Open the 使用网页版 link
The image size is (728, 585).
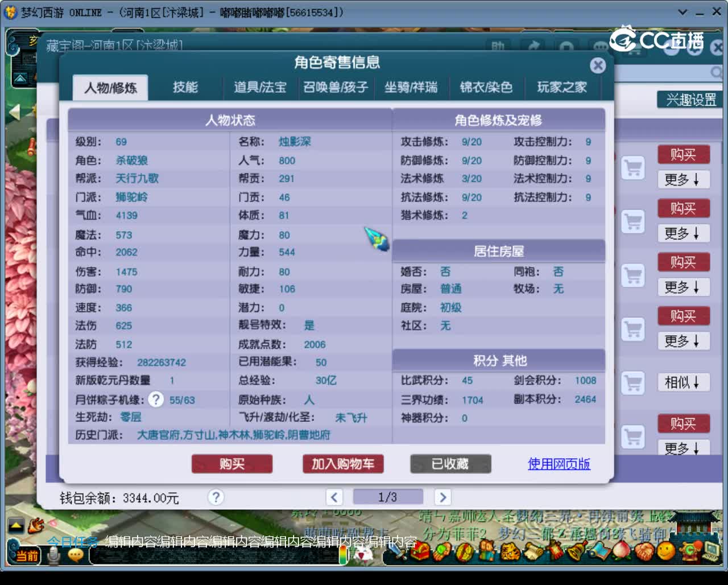click(559, 464)
